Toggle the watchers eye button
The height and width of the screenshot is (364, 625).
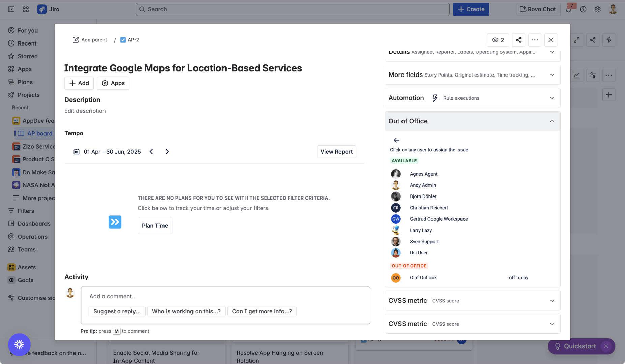tap(498, 40)
